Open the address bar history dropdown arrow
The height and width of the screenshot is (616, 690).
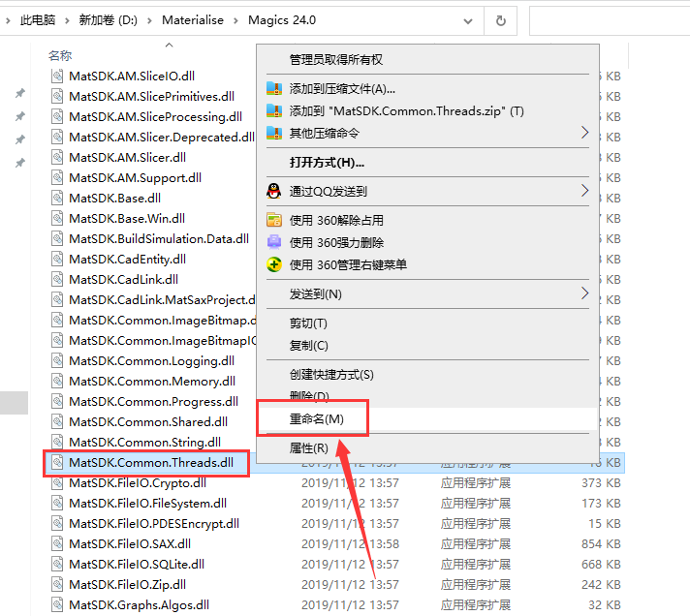coord(468,20)
